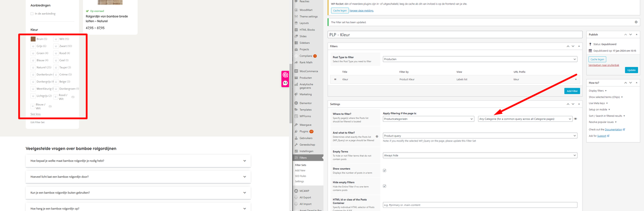
Task: Open All Export menu item
Action: click(x=305, y=197)
